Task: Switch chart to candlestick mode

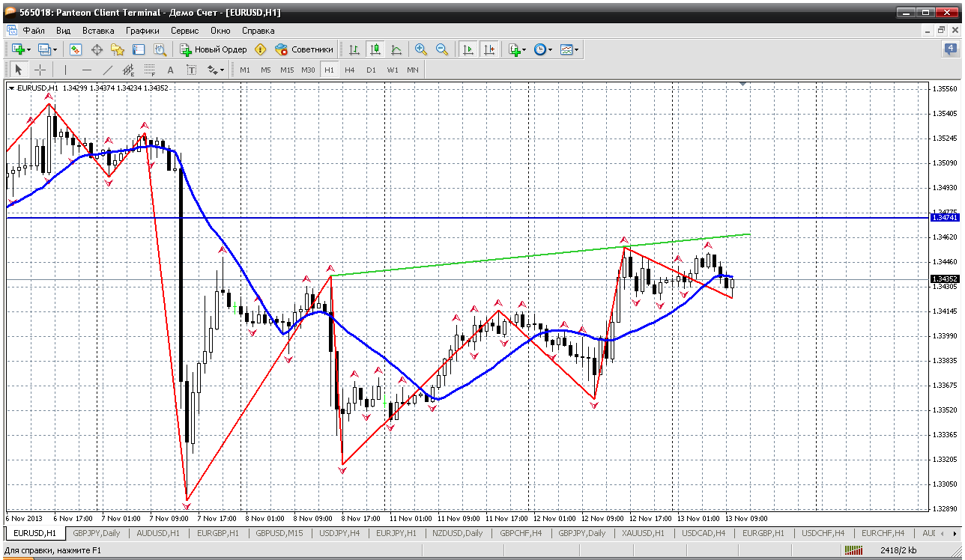Action: pyautogui.click(x=375, y=49)
